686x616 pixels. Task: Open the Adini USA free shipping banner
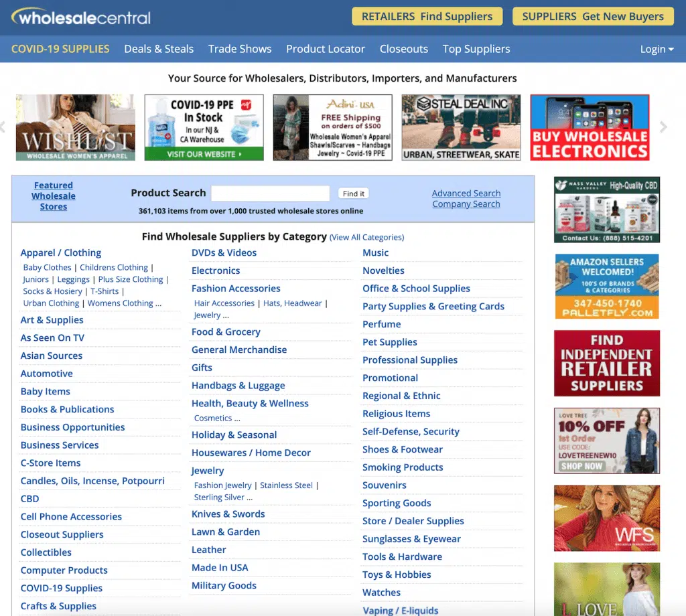[x=332, y=127]
